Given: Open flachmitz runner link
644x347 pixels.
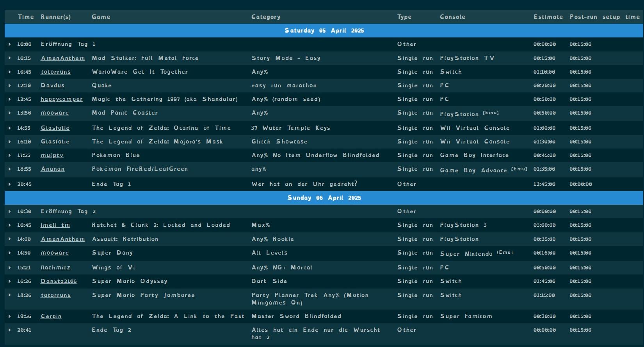Looking at the screenshot, I should pyautogui.click(x=55, y=267).
